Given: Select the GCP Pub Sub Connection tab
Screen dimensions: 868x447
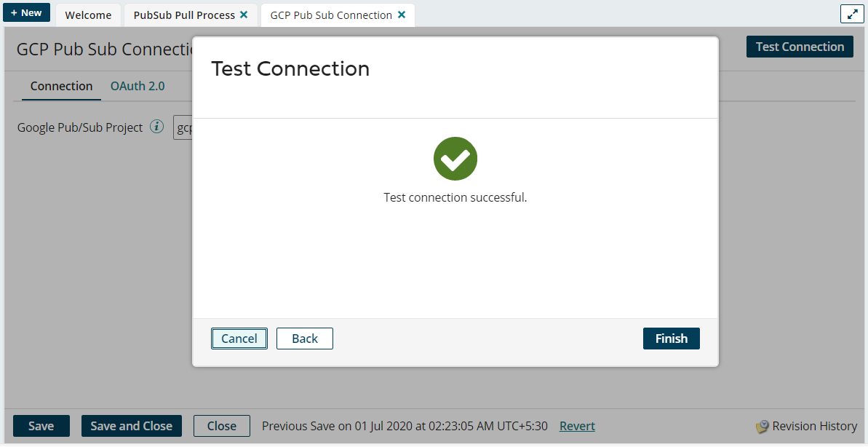Looking at the screenshot, I should point(330,15).
